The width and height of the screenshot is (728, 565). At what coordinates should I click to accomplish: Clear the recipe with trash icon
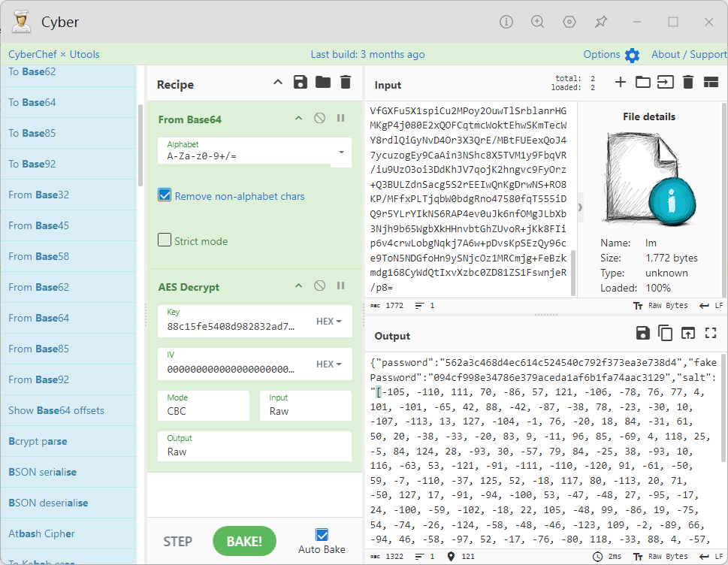point(346,82)
